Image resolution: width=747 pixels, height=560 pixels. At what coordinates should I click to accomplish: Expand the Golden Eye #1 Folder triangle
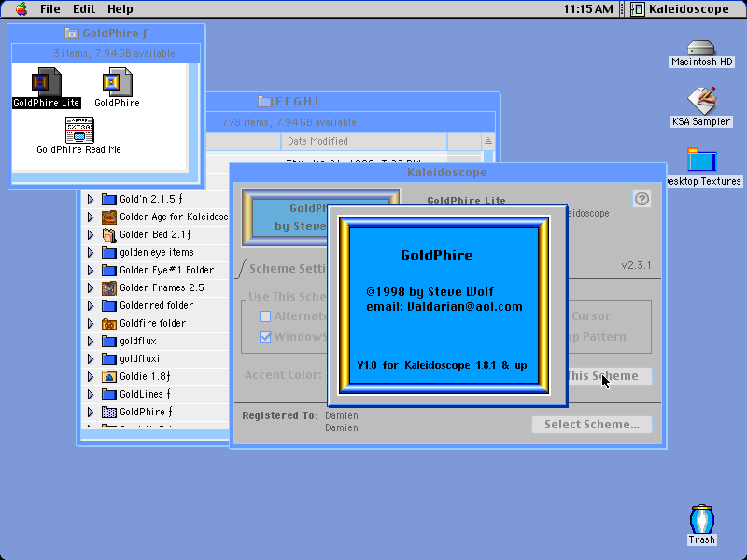tap(91, 270)
